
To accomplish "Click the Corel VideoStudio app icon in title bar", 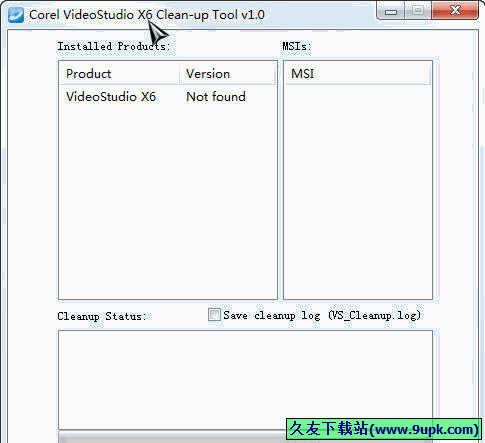I will [16, 14].
